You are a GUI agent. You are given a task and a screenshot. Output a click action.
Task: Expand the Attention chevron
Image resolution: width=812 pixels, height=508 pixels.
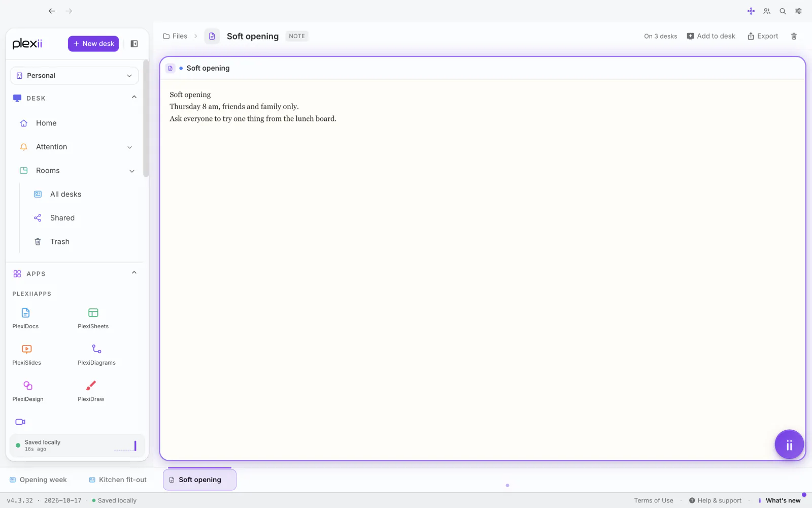130,147
